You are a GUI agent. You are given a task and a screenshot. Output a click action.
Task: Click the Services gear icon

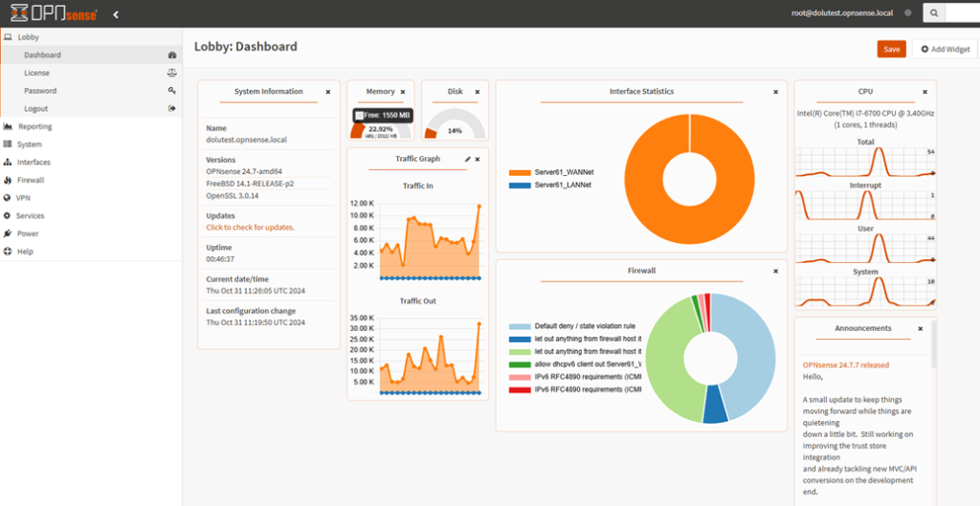[8, 215]
